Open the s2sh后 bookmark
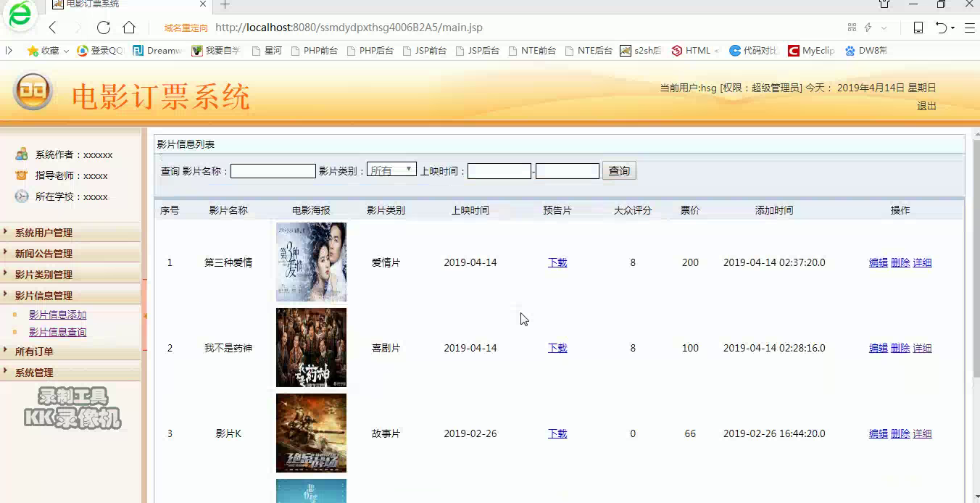The image size is (980, 503). 641,51
